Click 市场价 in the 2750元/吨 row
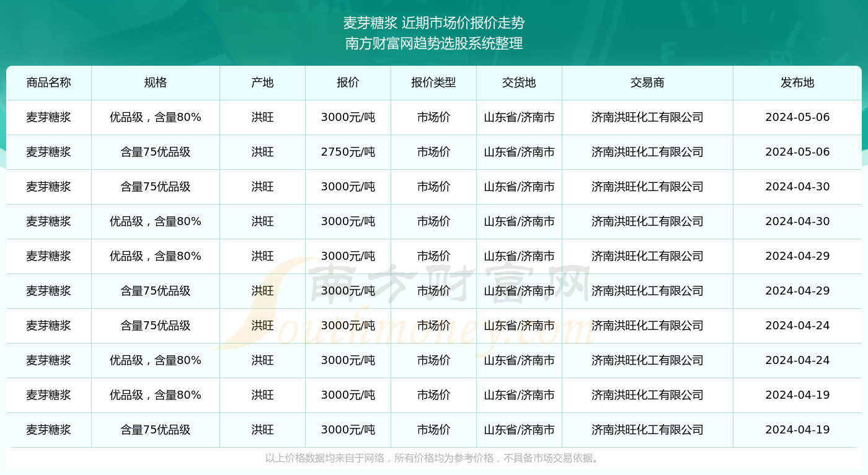The height and width of the screenshot is (475, 868). click(x=433, y=152)
